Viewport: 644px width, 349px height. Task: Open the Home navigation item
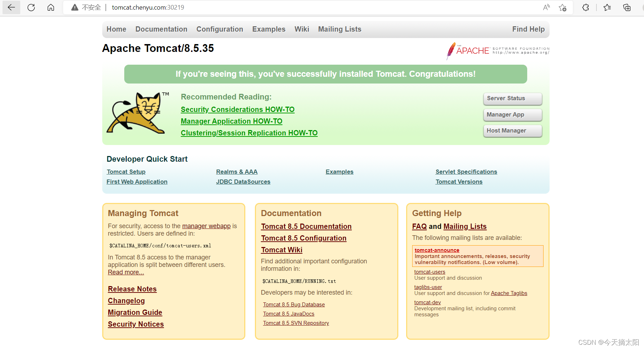tap(116, 29)
